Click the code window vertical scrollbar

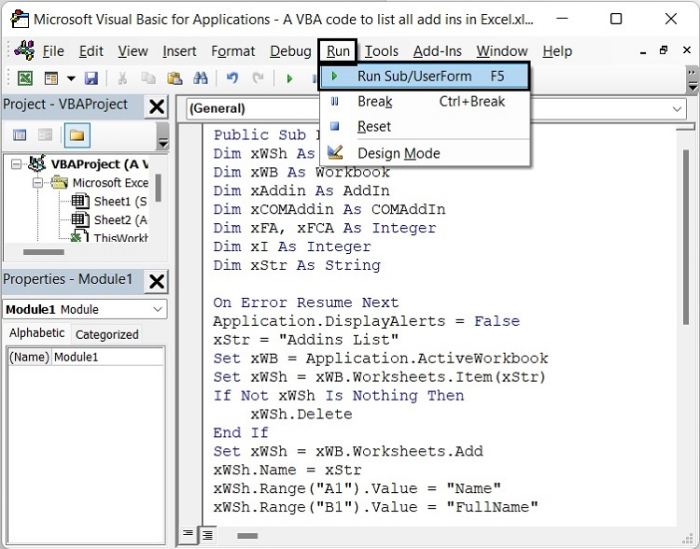click(686, 237)
